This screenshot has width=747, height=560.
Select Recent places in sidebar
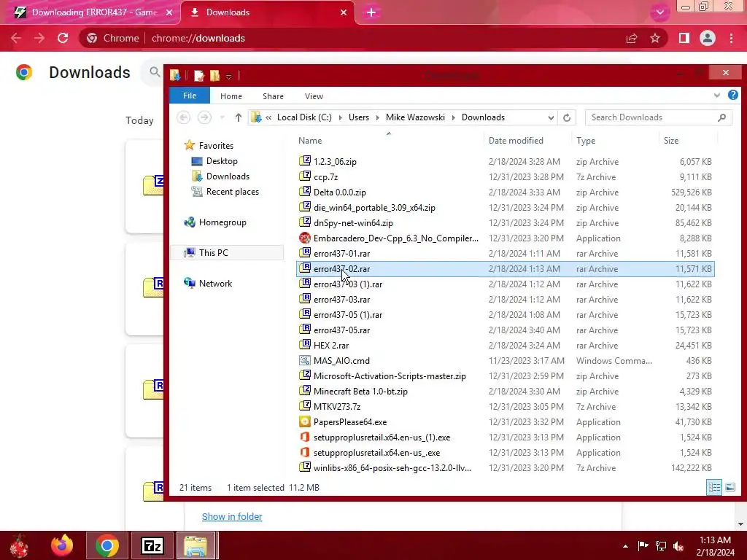point(233,192)
